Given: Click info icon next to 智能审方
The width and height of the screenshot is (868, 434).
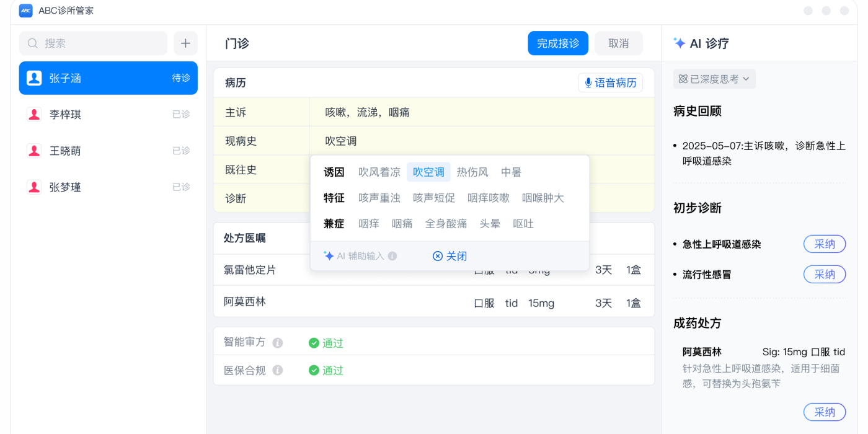Looking at the screenshot, I should tap(278, 343).
